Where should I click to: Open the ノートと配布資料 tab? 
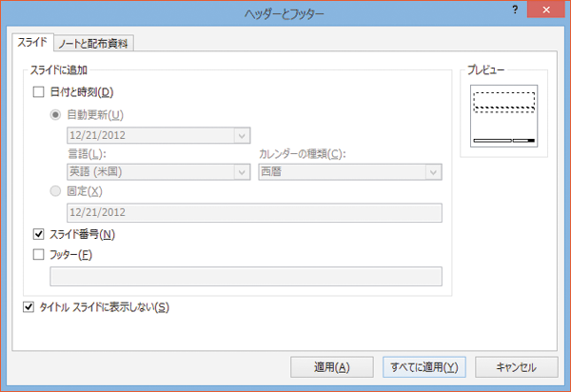tap(93, 44)
